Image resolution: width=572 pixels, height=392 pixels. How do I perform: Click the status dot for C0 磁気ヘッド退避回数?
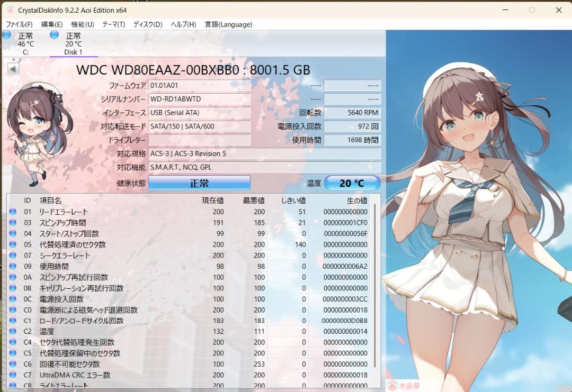pos(13,310)
